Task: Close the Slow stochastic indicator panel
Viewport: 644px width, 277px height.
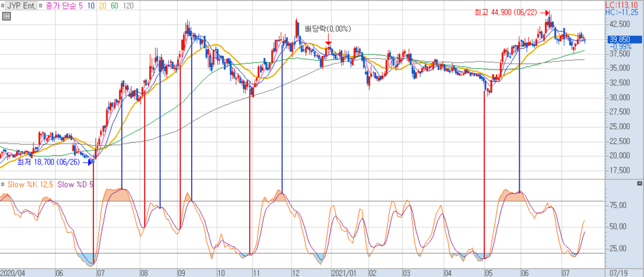Action: click(640, 183)
